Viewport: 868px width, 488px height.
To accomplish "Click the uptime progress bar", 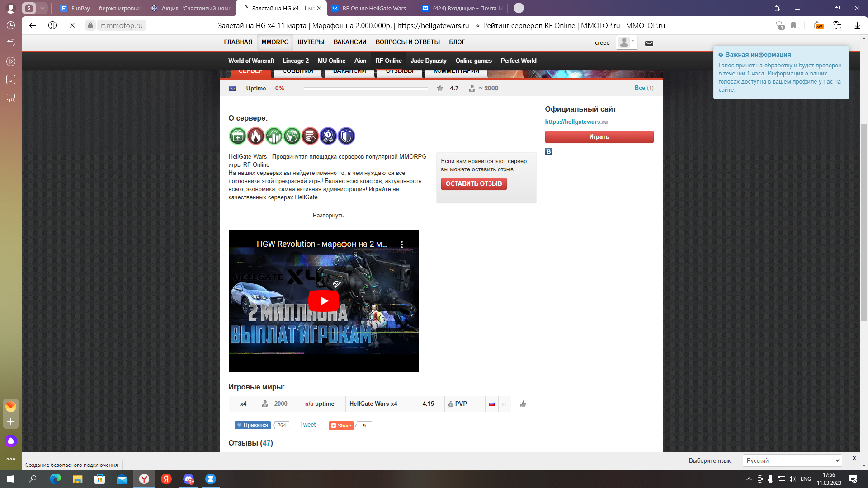I will click(365, 89).
